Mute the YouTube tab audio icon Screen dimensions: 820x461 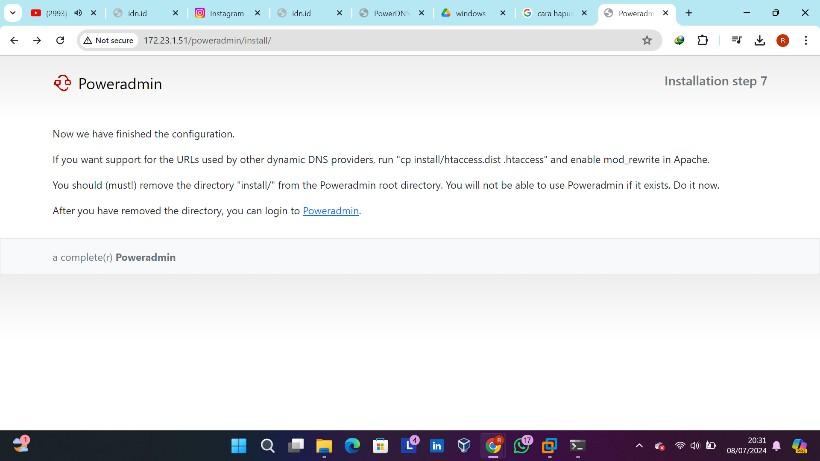(x=78, y=13)
